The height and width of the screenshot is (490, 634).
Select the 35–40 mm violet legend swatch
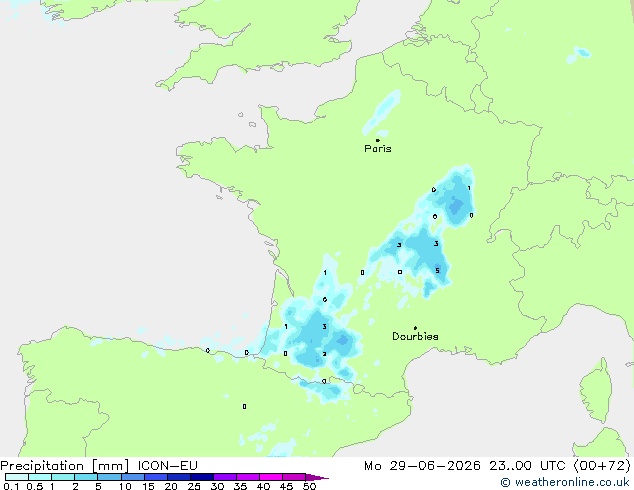click(247, 477)
